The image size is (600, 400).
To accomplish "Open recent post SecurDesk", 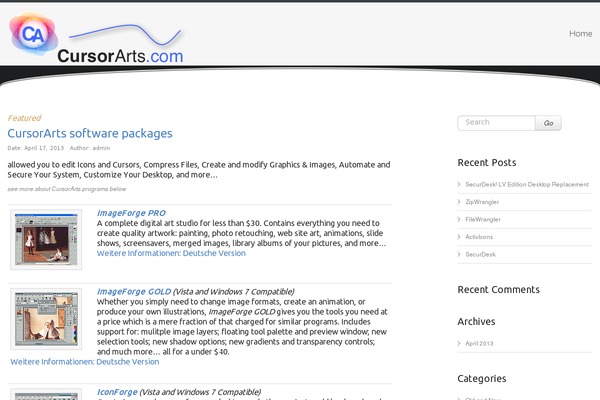I will pyautogui.click(x=480, y=255).
